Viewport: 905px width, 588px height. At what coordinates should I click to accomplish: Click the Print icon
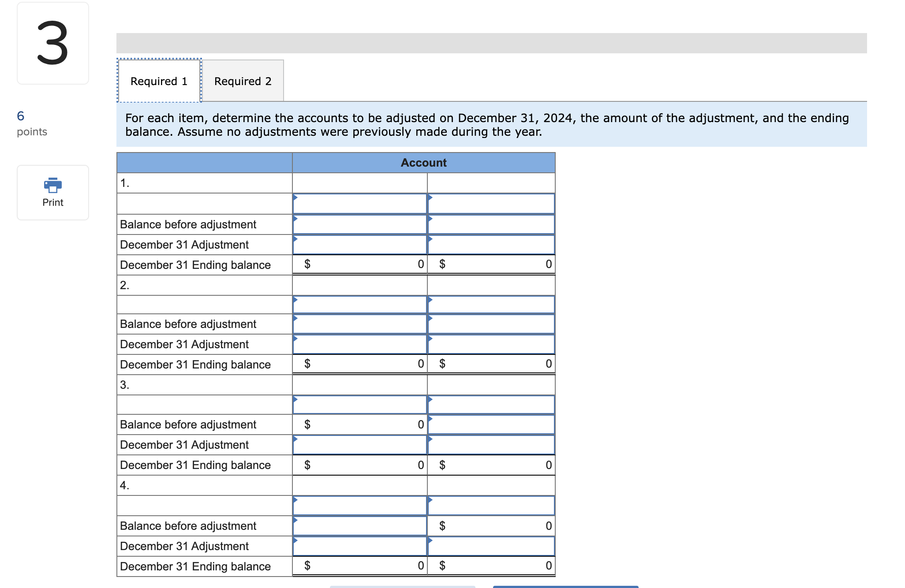click(x=53, y=185)
